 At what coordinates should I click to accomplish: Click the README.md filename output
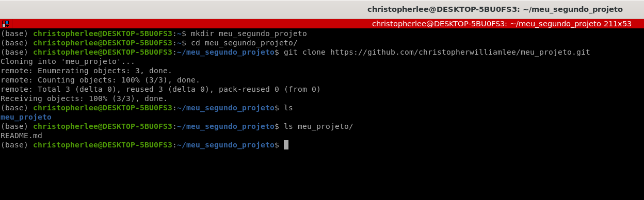pyautogui.click(x=21, y=136)
